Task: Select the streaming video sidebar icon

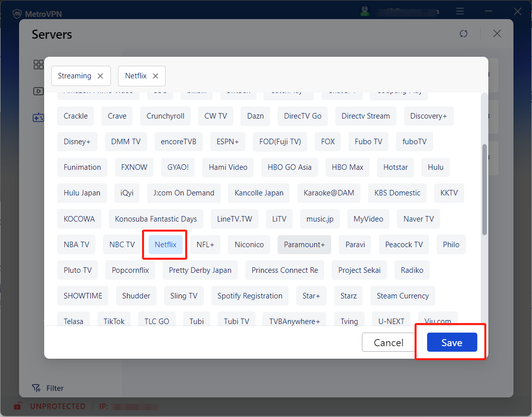Action: pyautogui.click(x=38, y=91)
